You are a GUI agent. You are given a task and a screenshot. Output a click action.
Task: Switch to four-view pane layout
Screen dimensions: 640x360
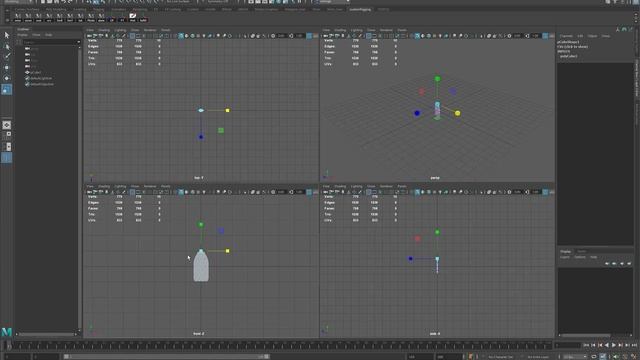coord(7,136)
